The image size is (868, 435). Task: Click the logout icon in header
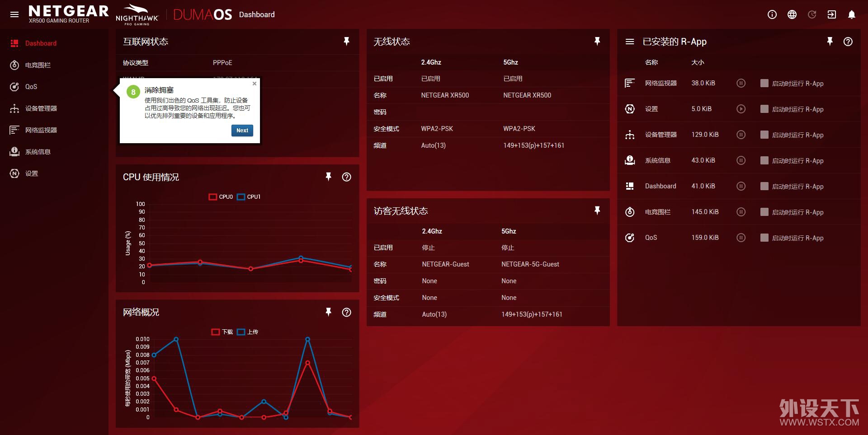(832, 14)
